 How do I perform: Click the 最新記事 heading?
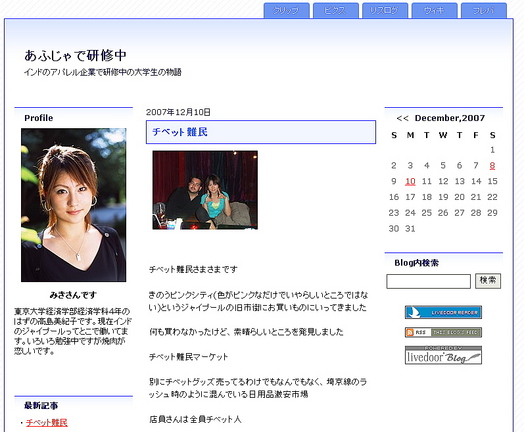click(x=41, y=406)
